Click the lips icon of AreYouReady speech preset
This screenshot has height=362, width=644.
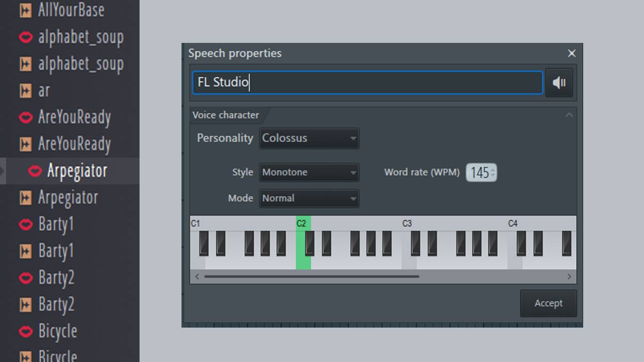[25, 117]
